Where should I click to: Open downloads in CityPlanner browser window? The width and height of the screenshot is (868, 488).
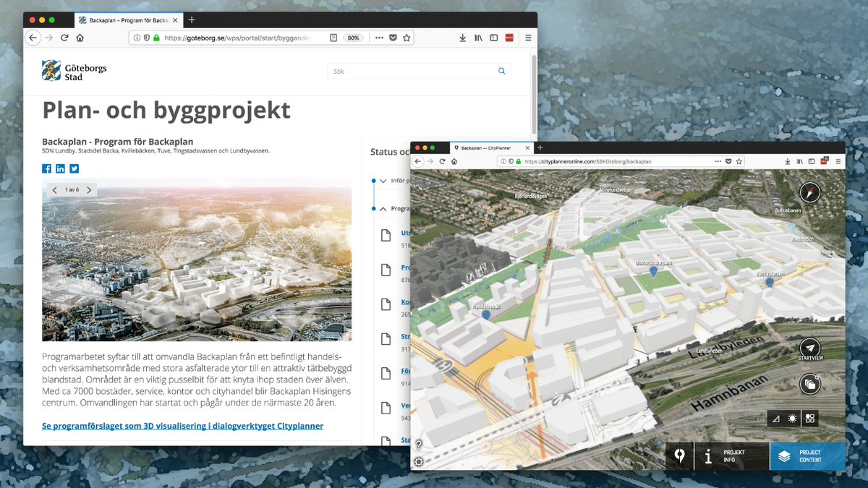pyautogui.click(x=787, y=161)
